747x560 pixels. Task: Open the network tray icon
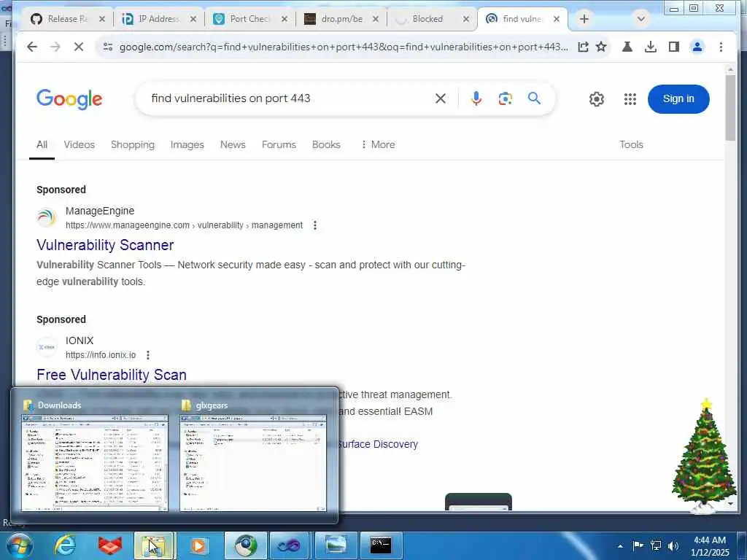coord(656,545)
